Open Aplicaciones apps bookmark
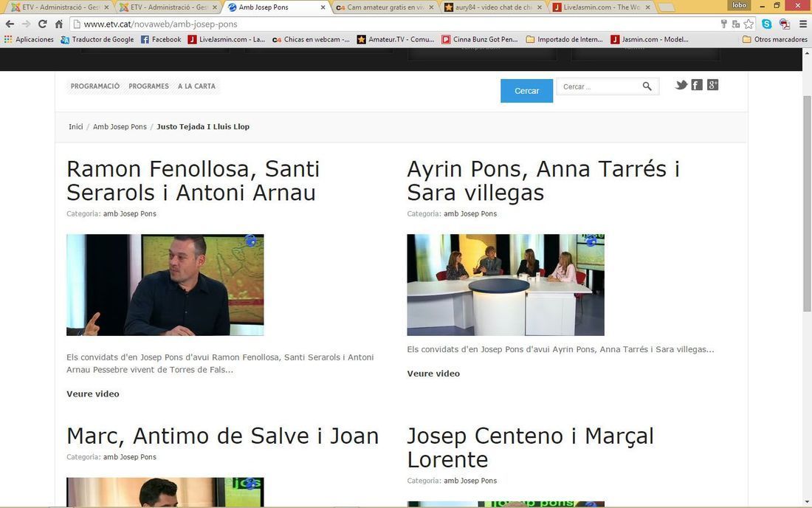This screenshot has width=812, height=508. 29,39
